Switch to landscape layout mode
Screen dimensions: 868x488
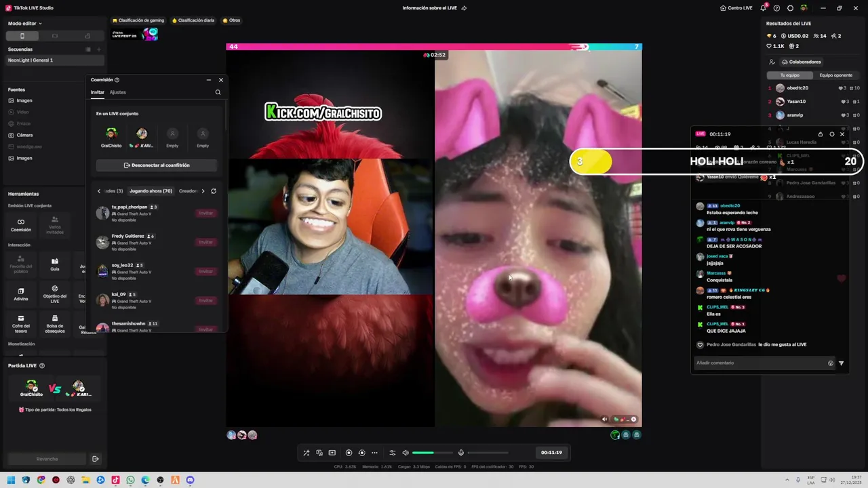tap(55, 36)
